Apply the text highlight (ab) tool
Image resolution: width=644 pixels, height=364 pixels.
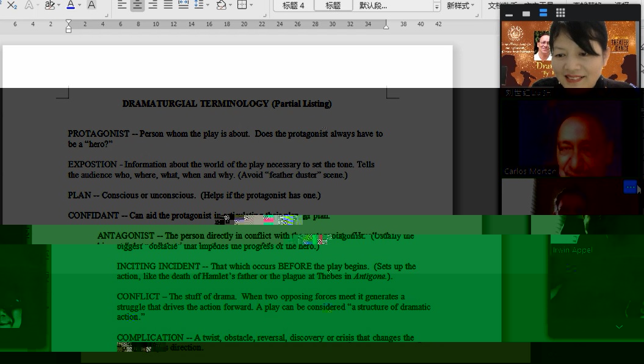pos(49,5)
